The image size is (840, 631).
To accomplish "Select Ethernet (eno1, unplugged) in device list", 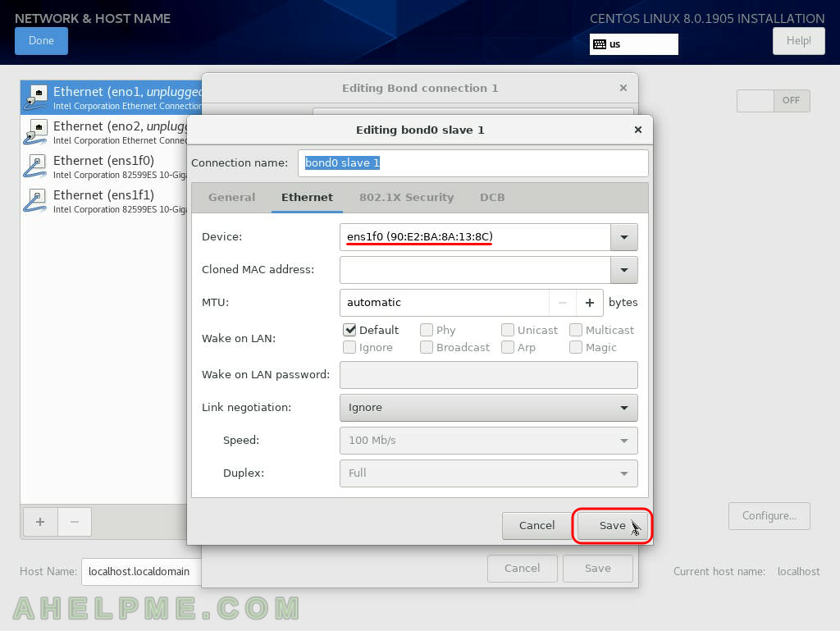I will click(112, 98).
